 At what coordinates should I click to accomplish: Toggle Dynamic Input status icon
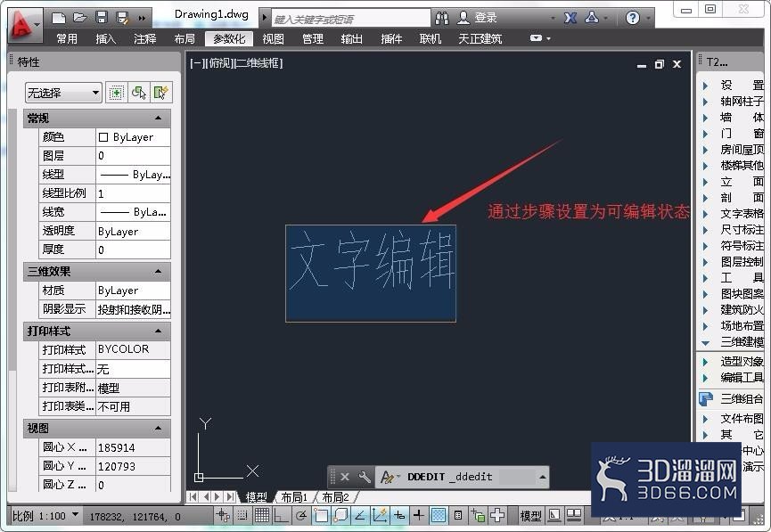pos(398,515)
